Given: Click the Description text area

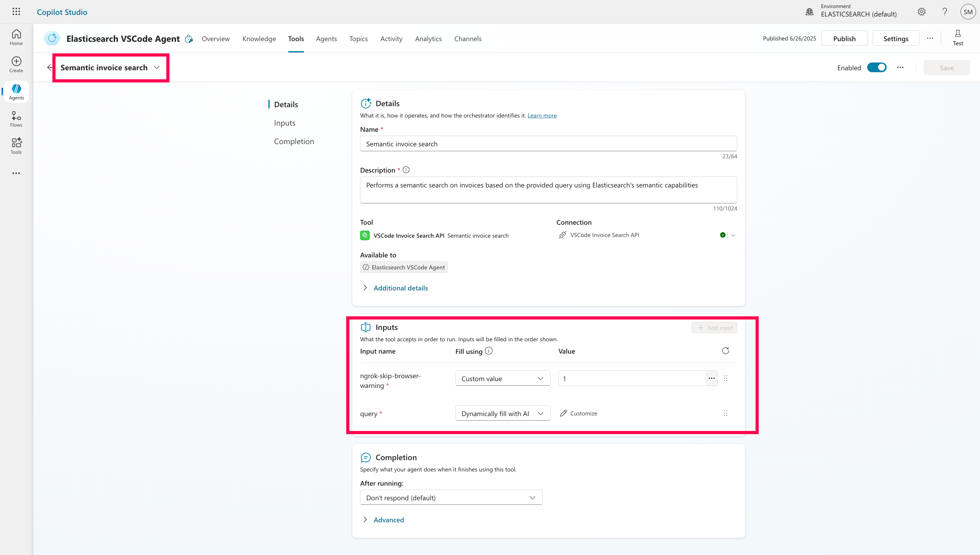Looking at the screenshot, I should coord(548,189).
